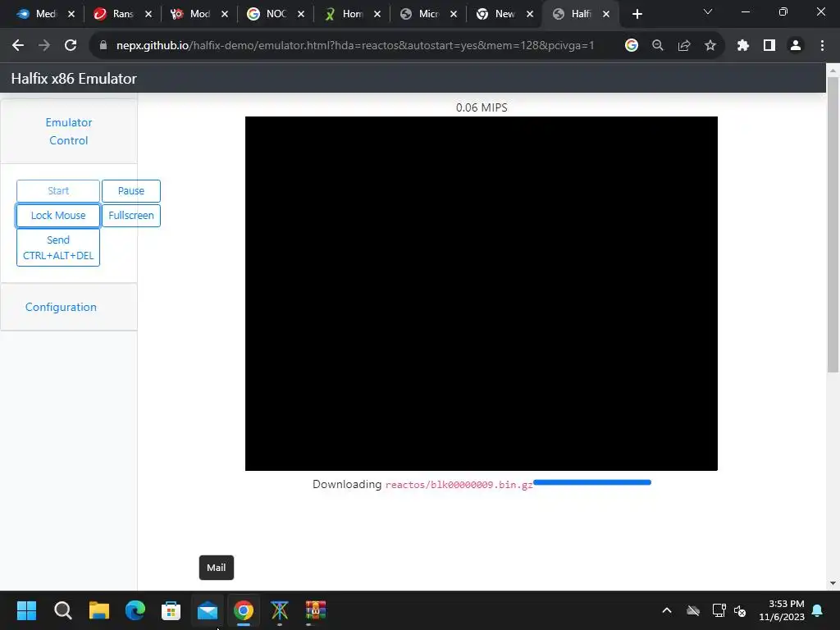Click the browser Forward arrow
This screenshot has height=630, width=840.
(44, 46)
